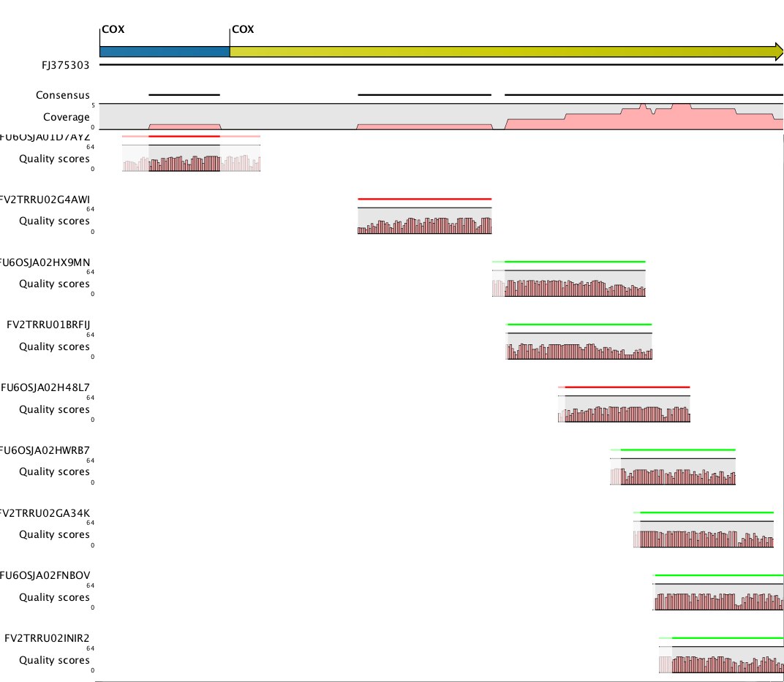The image size is (784, 682).
Task: Click the FJ375303 reference sequence label
Action: pyautogui.click(x=66, y=64)
